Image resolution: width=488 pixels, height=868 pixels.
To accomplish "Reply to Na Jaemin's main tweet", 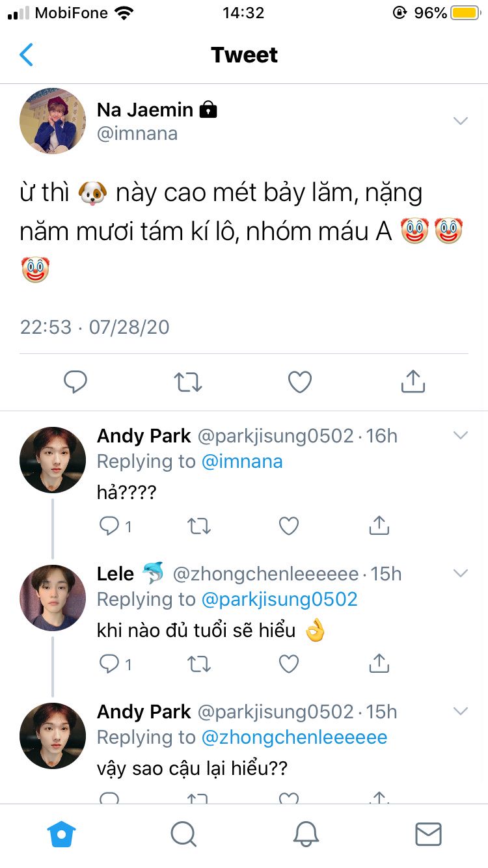I will point(75,382).
